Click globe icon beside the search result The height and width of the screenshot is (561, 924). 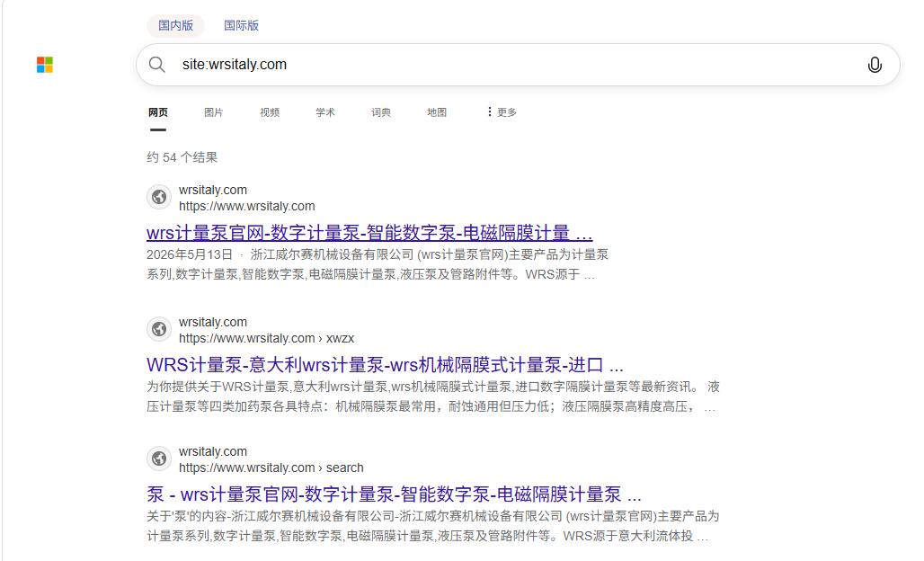tap(159, 459)
